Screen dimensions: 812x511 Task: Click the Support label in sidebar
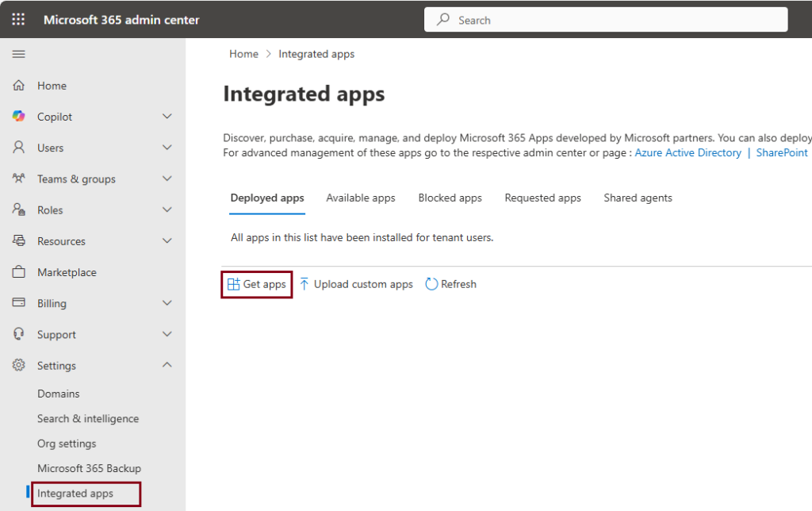click(56, 334)
